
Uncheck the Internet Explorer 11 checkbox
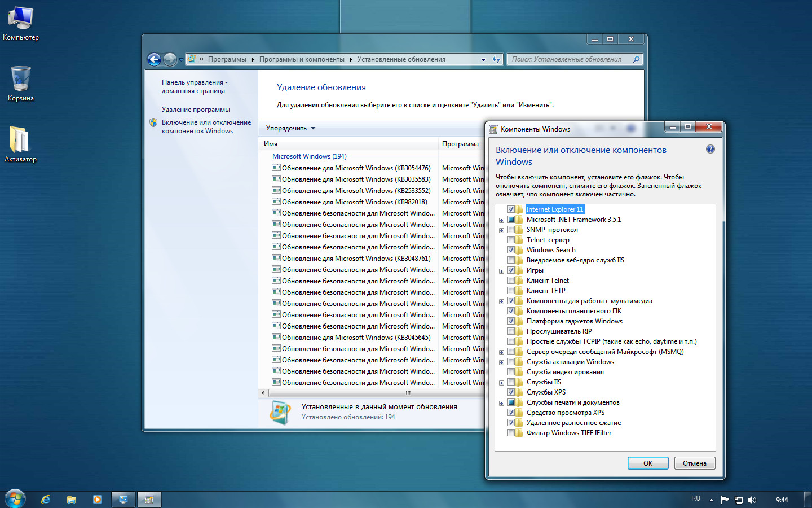point(511,209)
